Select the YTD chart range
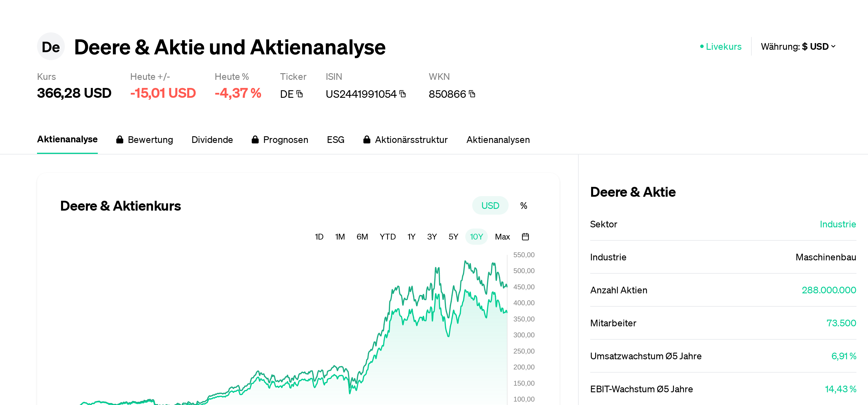This screenshot has width=868, height=405. (x=388, y=237)
